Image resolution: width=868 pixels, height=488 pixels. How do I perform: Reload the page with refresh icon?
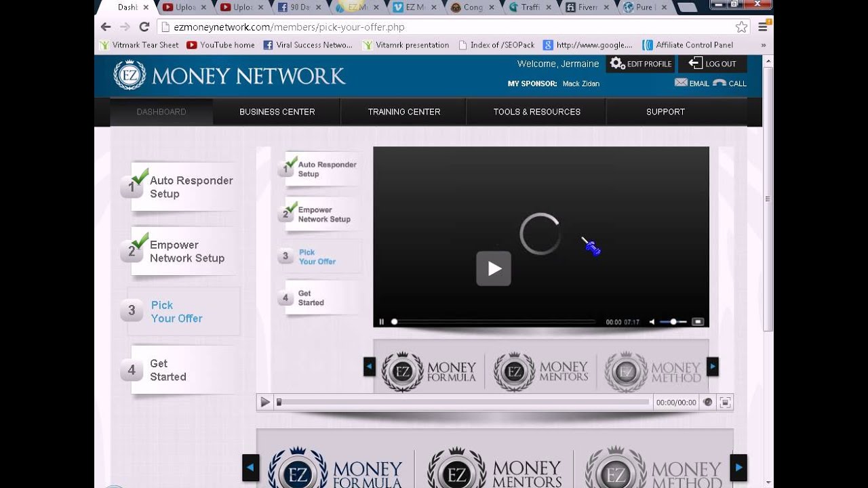click(144, 27)
